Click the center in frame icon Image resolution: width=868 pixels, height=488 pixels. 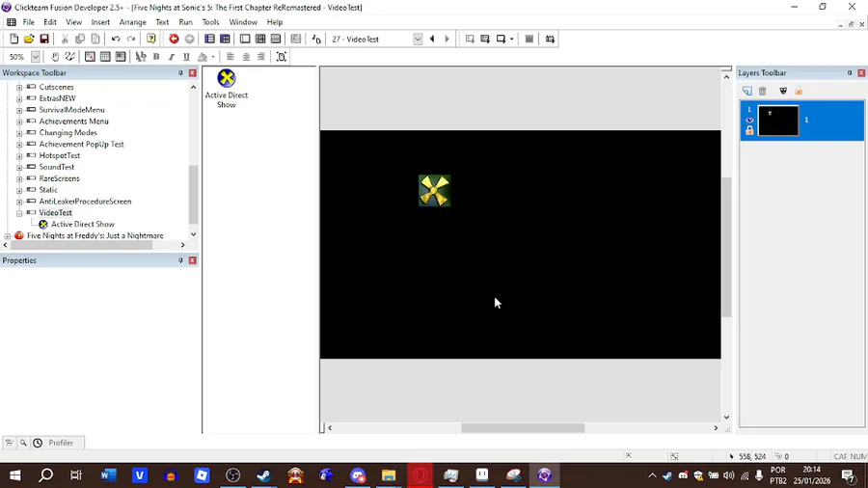(282, 57)
